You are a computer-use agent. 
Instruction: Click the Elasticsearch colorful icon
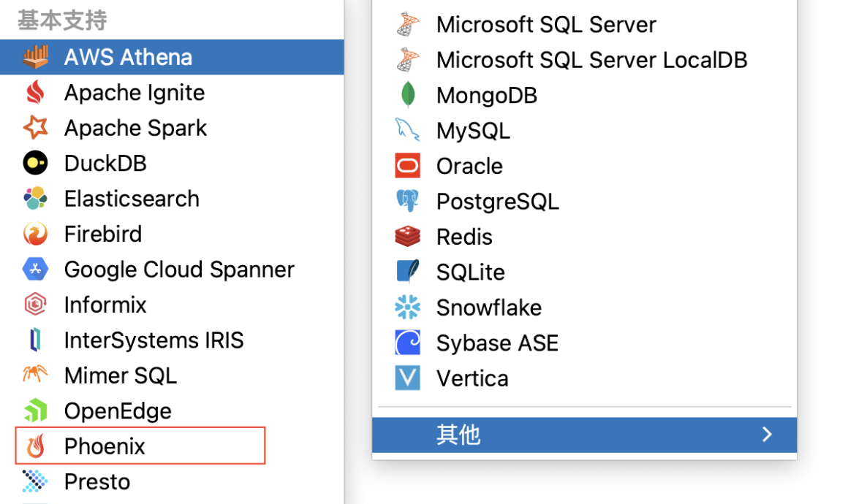[36, 198]
